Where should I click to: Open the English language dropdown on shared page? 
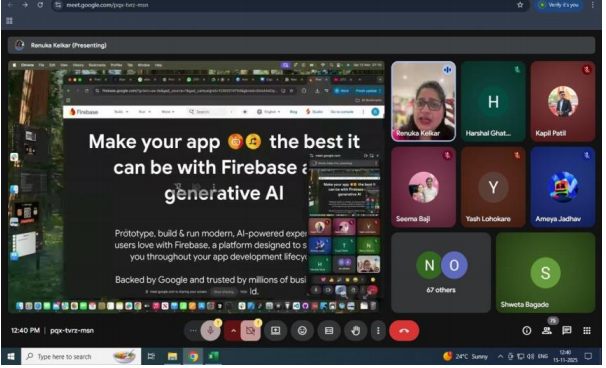coord(269,112)
